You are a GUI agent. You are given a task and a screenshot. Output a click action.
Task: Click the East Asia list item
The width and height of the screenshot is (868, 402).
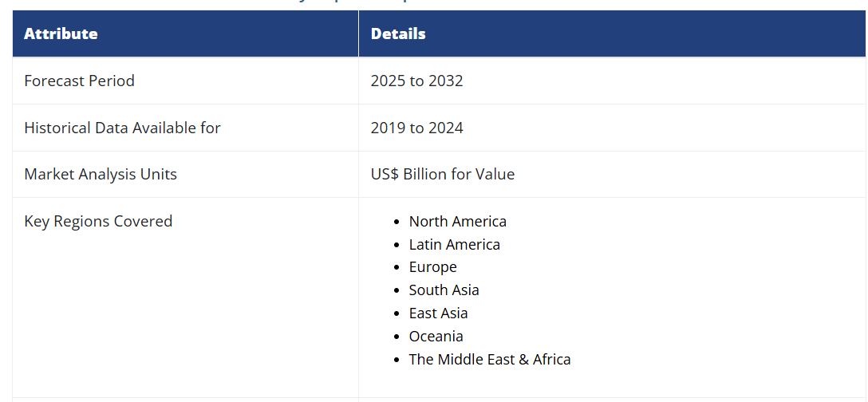coord(438,313)
